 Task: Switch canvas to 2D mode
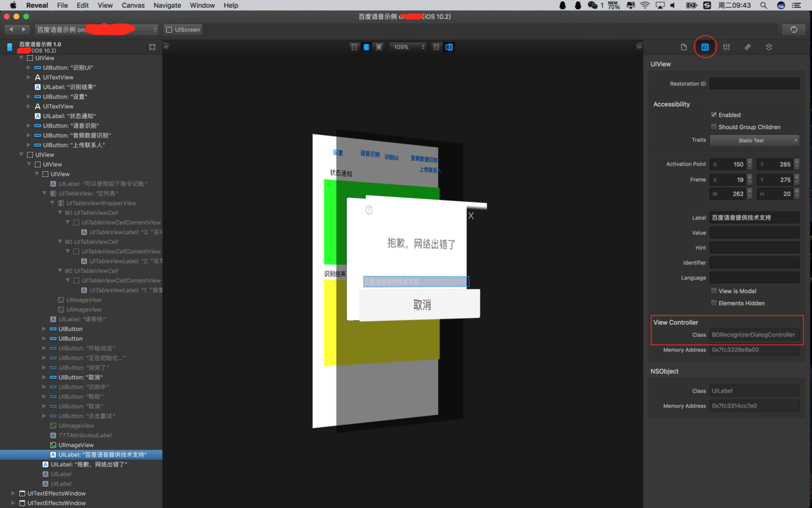pyautogui.click(x=436, y=47)
